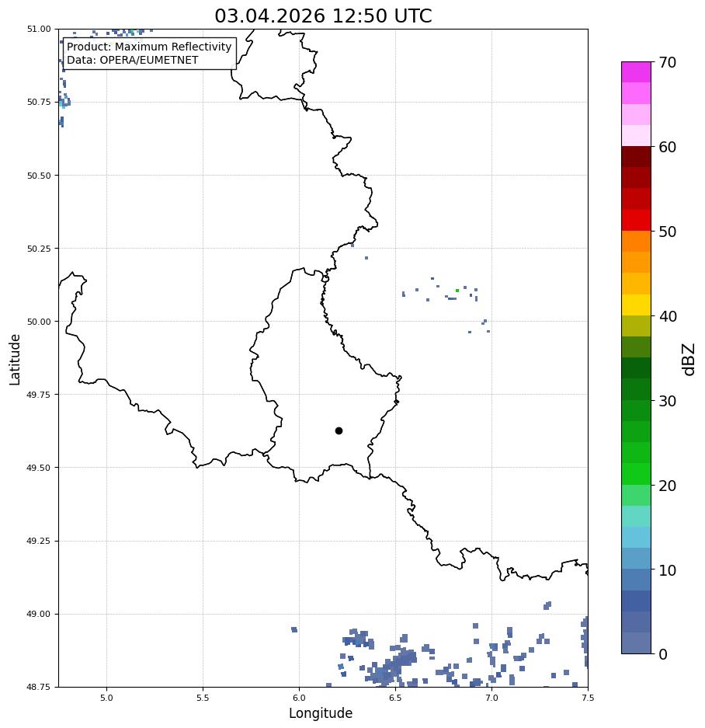Click the "Product: Maximum Reflectivity" label
Screen dimensions: 705x728
point(149,47)
